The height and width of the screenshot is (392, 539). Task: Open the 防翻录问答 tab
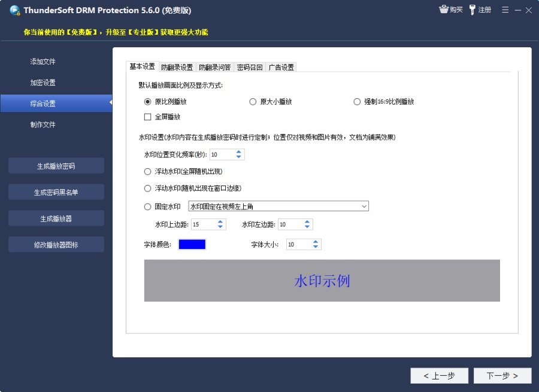tap(215, 68)
